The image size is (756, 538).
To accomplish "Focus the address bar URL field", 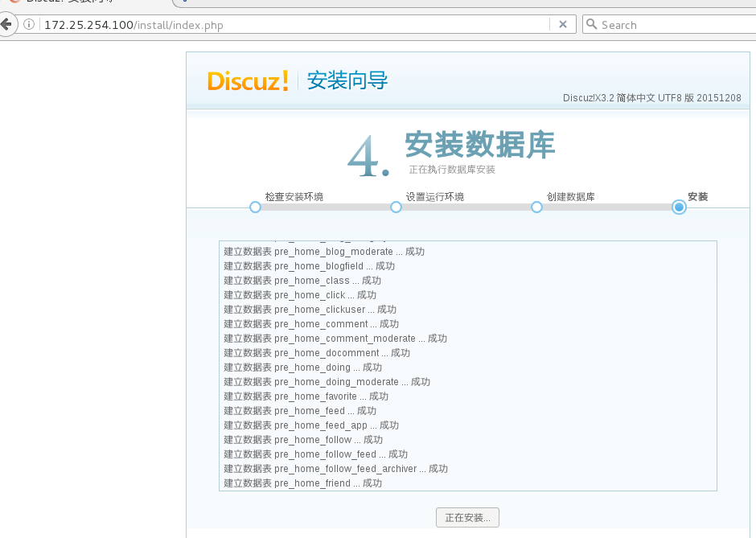I will pyautogui.click(x=294, y=25).
